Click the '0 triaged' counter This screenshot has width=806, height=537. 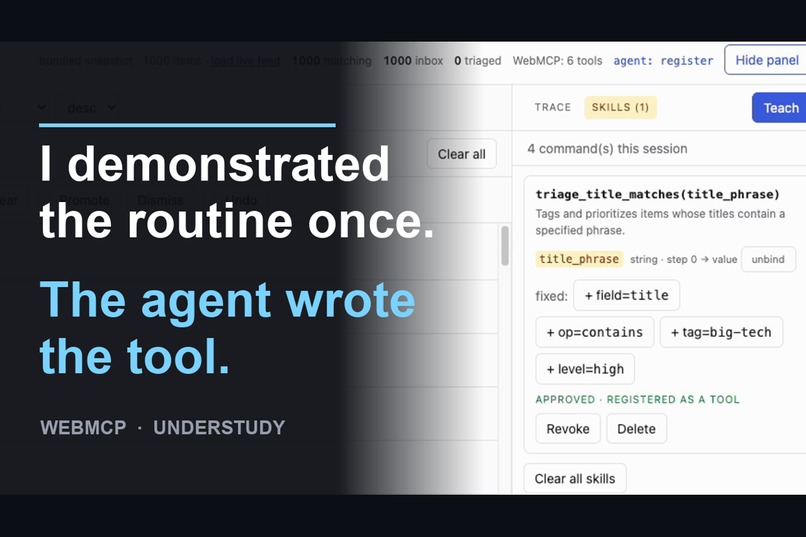(x=478, y=61)
